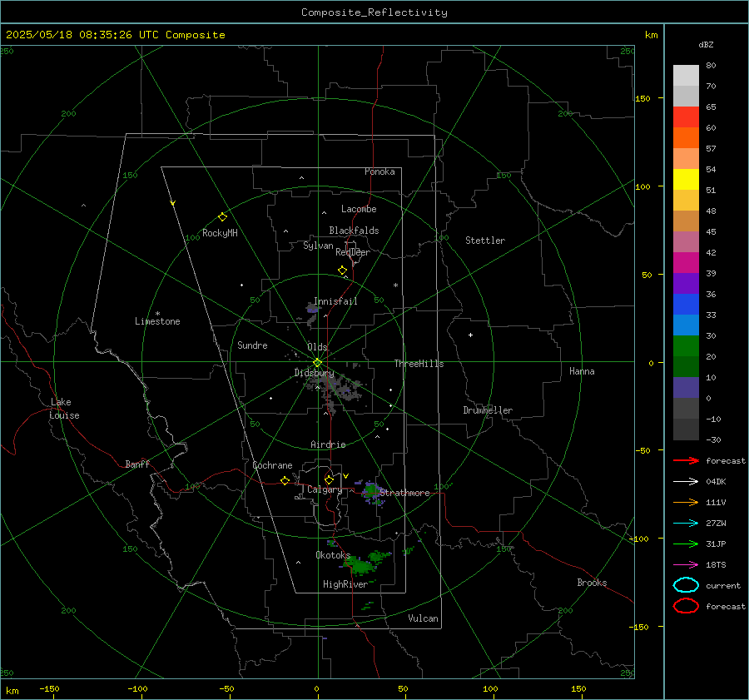Click the Composite_Reflectivity title
Image resolution: width=749 pixels, height=700 pixels.
click(374, 12)
